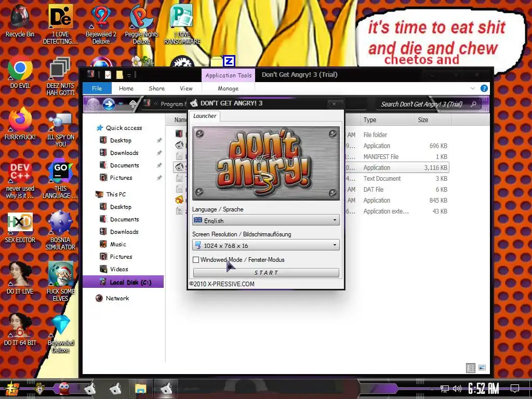The image size is (532, 399).
Task: Click the START button in the launcher
Action: (266, 273)
